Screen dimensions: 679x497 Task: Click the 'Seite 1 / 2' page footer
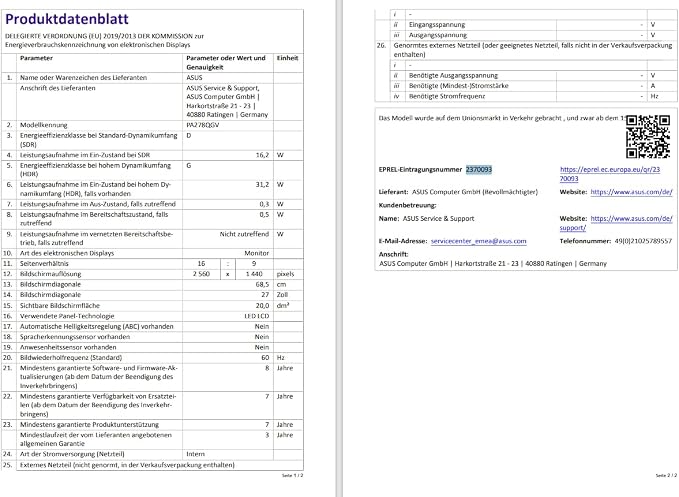[x=293, y=475]
